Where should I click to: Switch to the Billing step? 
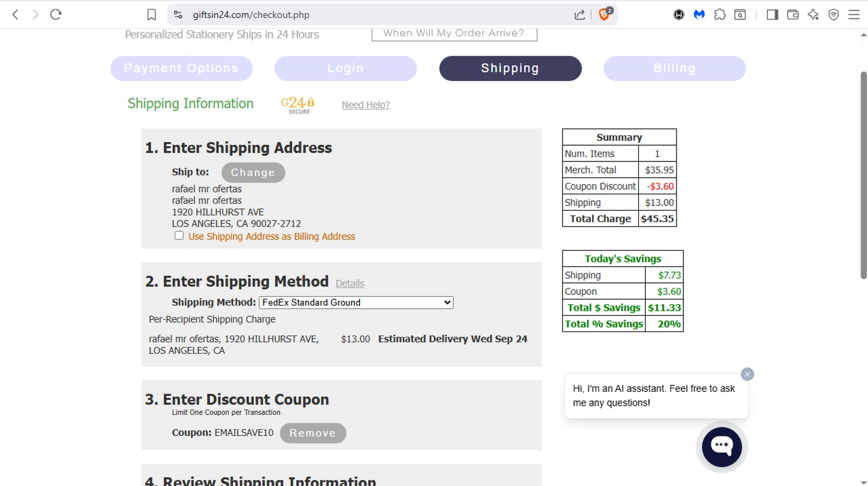click(675, 68)
